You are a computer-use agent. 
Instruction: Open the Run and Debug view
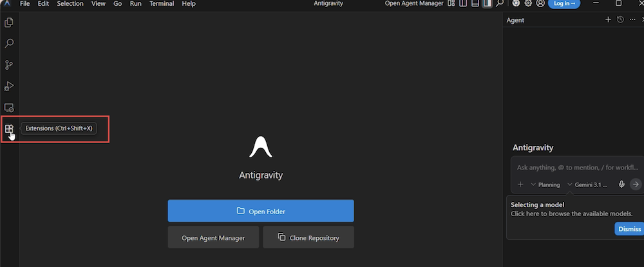click(9, 86)
